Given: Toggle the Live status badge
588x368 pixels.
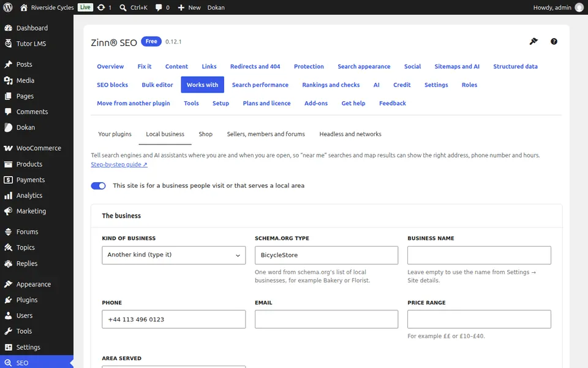Looking at the screenshot, I should point(85,7).
